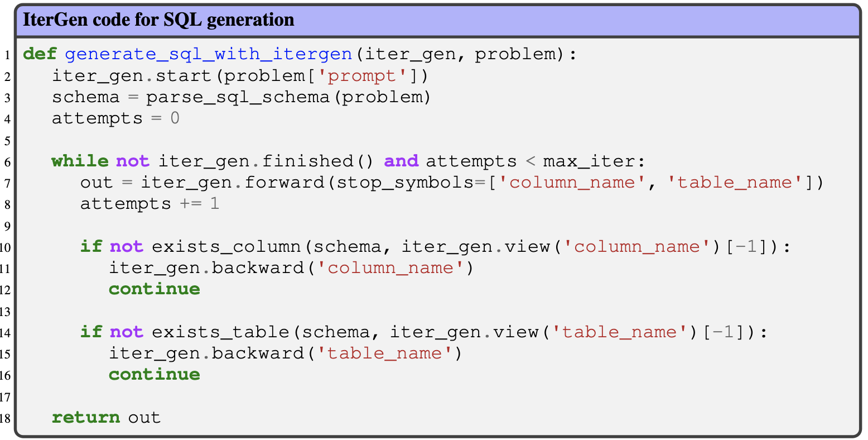Click the "IterGen code for SQL generation" title

click(x=158, y=20)
